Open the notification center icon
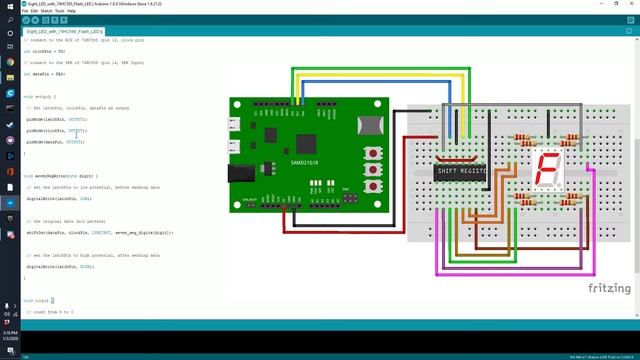 (10, 351)
